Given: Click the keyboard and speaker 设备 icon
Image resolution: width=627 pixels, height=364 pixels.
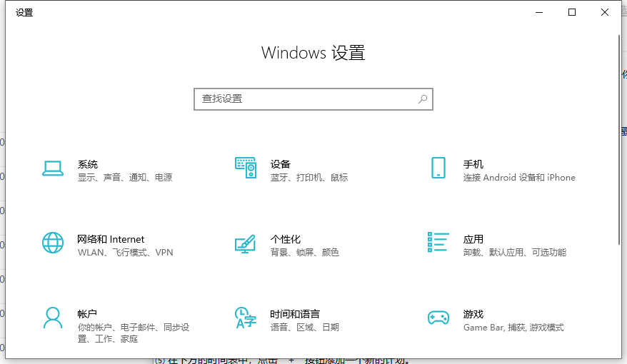Looking at the screenshot, I should (x=245, y=168).
